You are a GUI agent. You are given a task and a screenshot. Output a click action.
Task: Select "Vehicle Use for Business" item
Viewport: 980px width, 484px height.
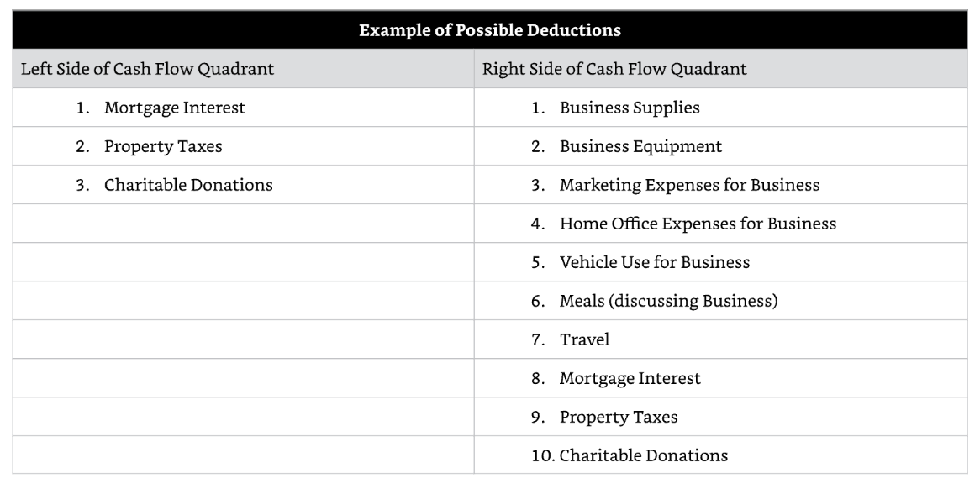pyautogui.click(x=655, y=262)
